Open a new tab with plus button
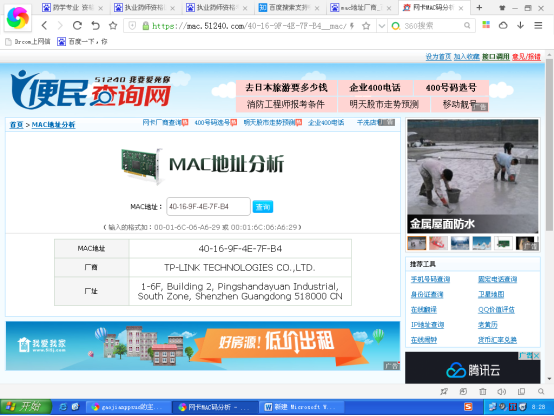554x416 pixels. pyautogui.click(x=479, y=7)
